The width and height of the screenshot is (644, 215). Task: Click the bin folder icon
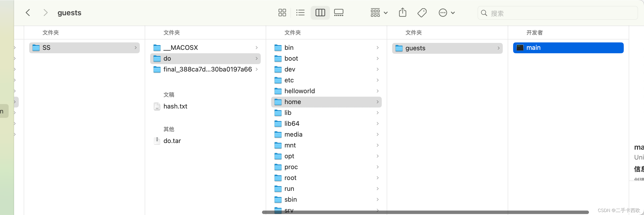tap(278, 48)
